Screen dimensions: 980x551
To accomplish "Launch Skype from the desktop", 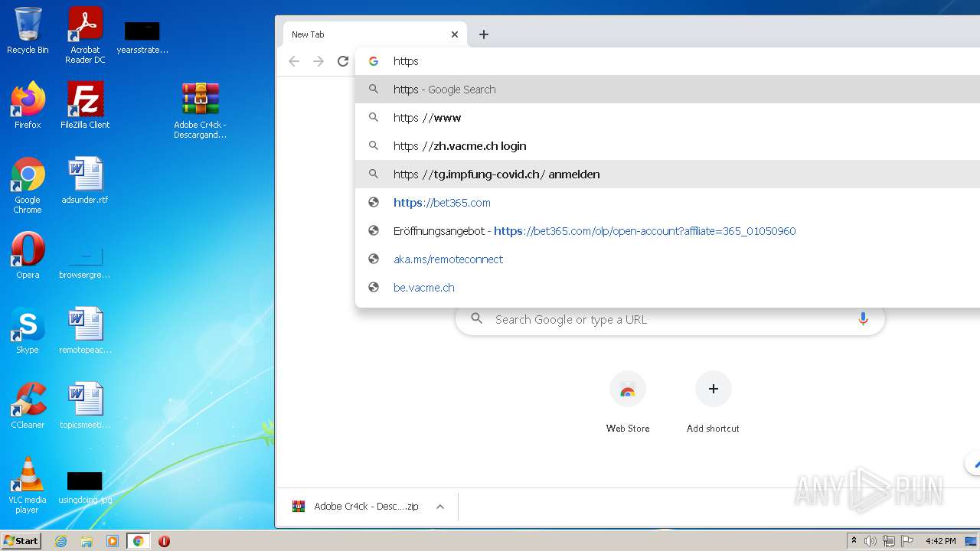I will 28,331.
